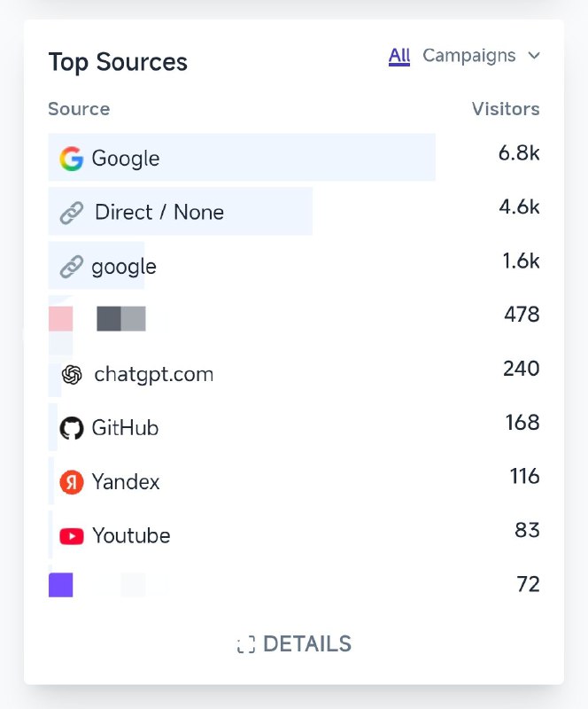Click the expand icon next to DETAILS
The width and height of the screenshot is (588, 709).
(246, 644)
